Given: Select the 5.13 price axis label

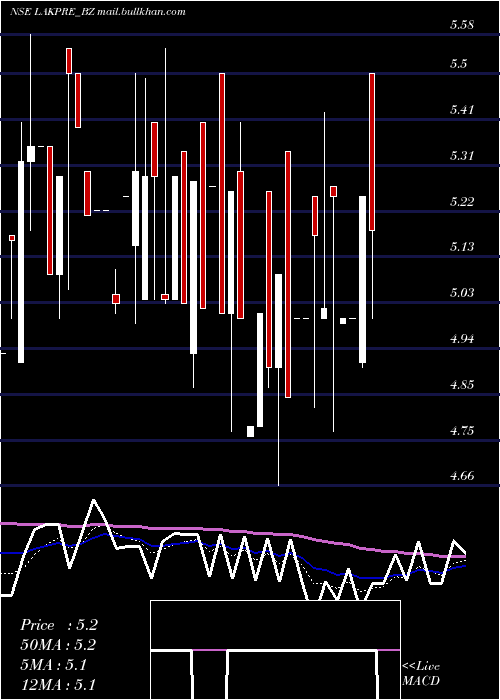Looking at the screenshot, I should [x=461, y=247].
